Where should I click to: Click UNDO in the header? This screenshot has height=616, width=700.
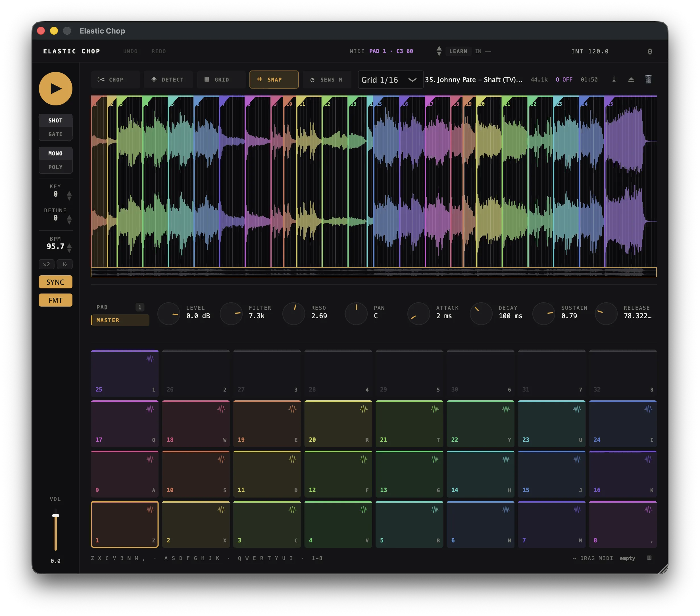click(x=130, y=51)
